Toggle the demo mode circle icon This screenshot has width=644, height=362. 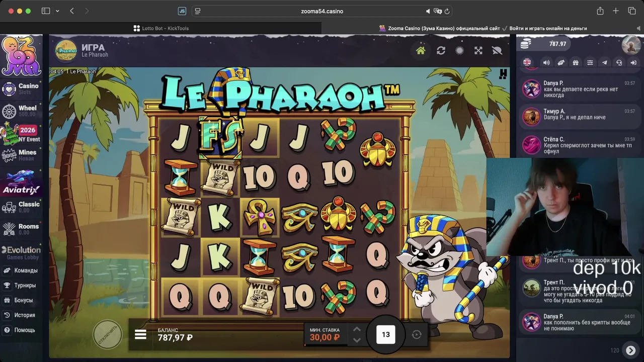[x=459, y=50]
